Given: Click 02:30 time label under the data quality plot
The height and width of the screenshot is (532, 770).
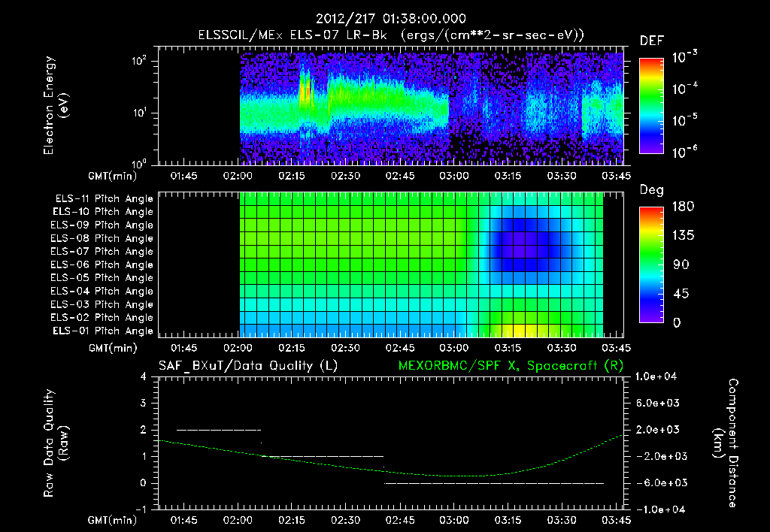Looking at the screenshot, I should pos(346,520).
